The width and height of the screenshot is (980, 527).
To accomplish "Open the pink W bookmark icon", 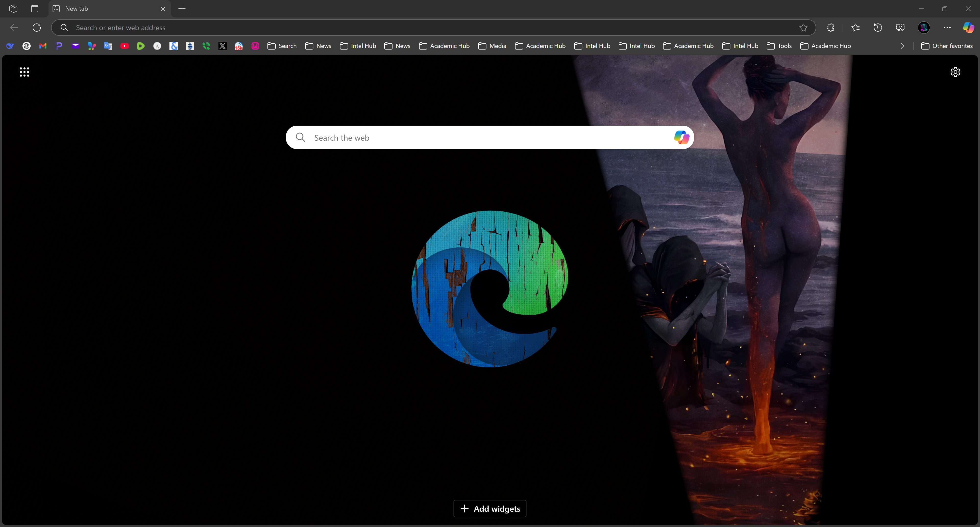I will (255, 46).
